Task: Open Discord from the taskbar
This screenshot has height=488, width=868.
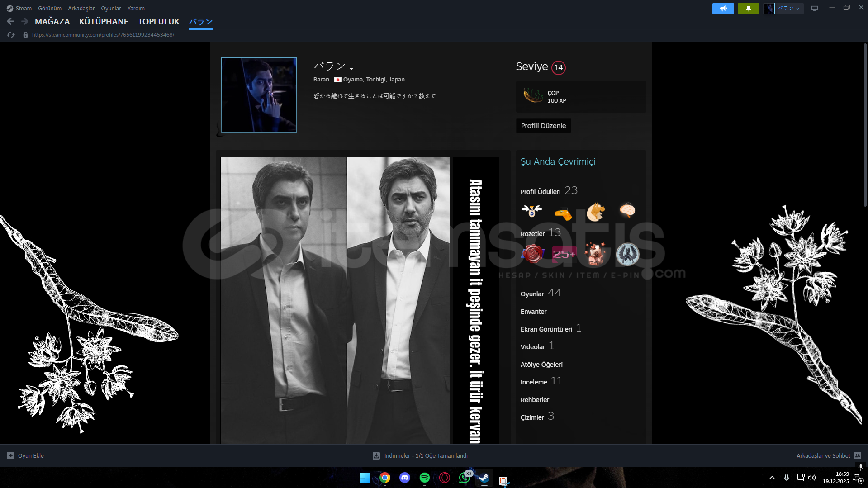Action: point(404,478)
